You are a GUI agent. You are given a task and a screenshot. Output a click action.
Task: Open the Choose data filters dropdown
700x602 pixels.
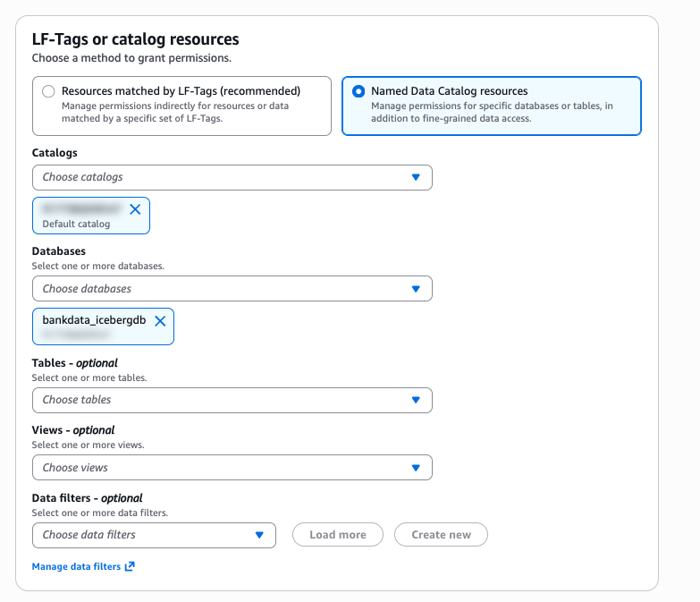click(x=143, y=535)
